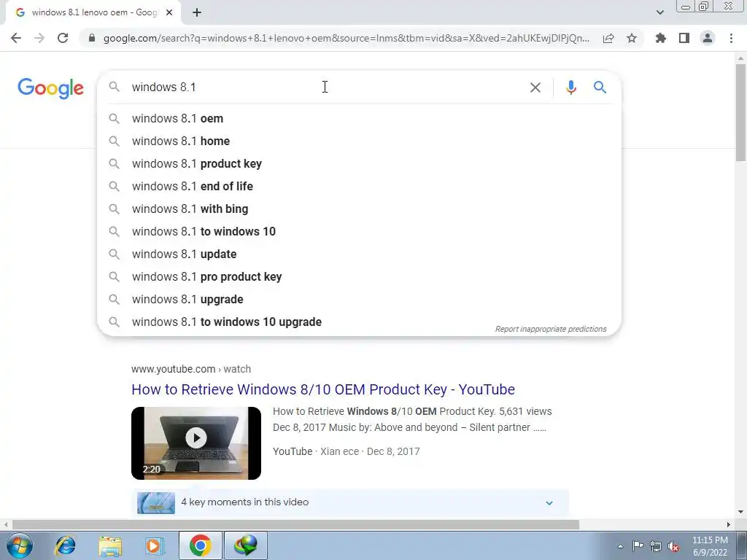
Task: Open Internet Download Manager from the taskbar
Action: point(246,545)
